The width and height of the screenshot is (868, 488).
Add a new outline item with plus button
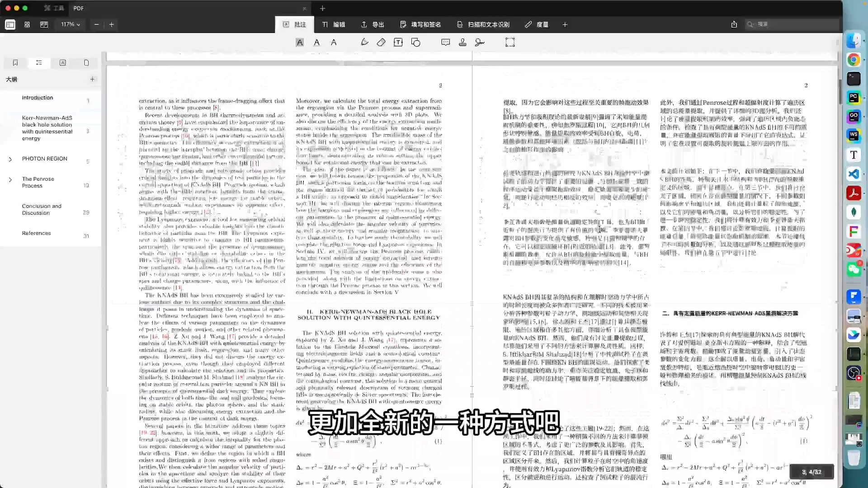pyautogui.click(x=92, y=79)
